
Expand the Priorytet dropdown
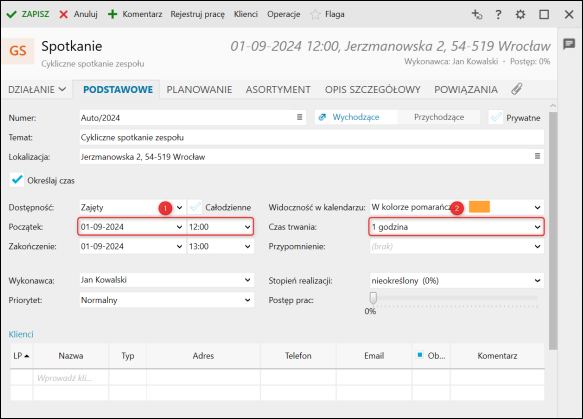(x=247, y=300)
